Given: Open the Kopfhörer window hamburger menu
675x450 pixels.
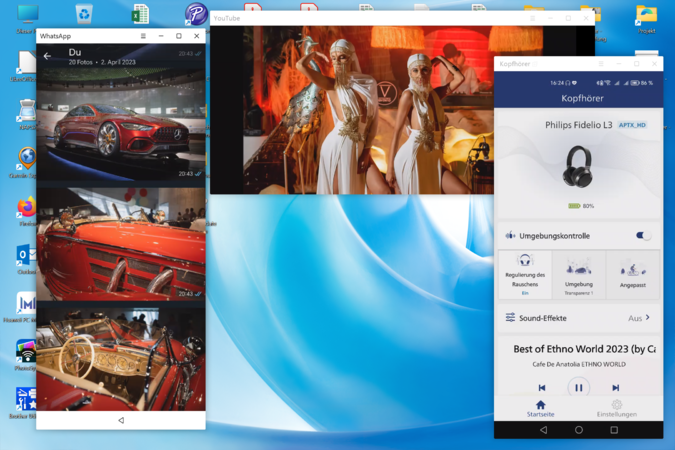Looking at the screenshot, I should point(601,64).
